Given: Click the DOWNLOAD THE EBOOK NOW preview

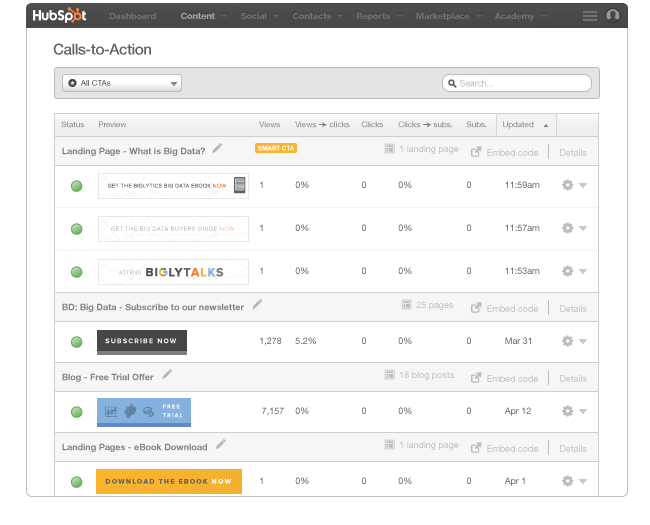Looking at the screenshot, I should [x=169, y=481].
